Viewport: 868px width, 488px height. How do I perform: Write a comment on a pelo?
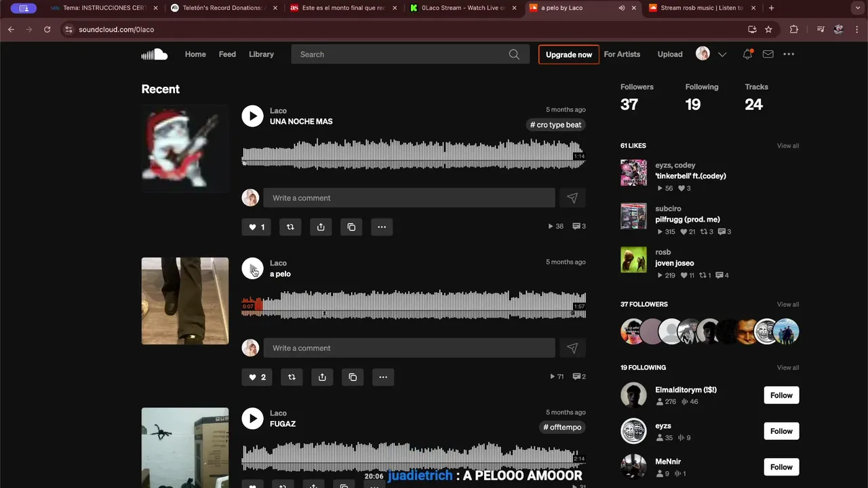coord(409,348)
